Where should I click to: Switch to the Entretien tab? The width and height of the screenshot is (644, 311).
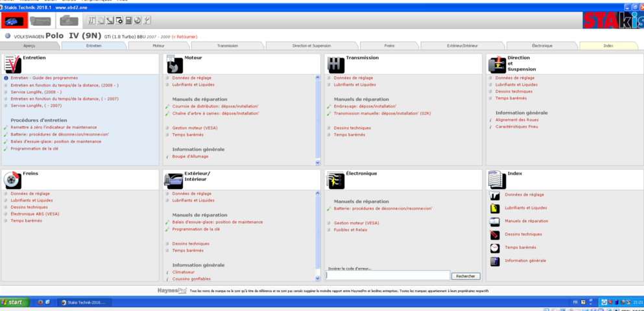tap(94, 46)
